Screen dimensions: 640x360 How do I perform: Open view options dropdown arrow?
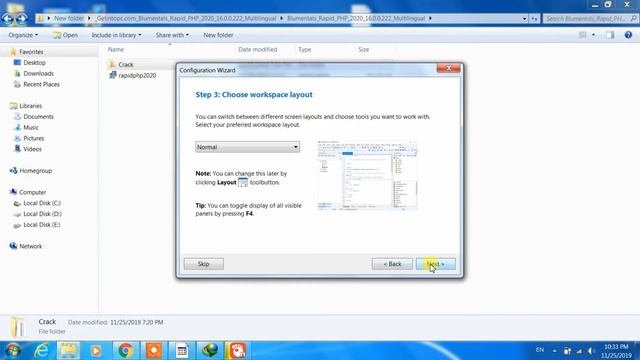click(x=593, y=35)
